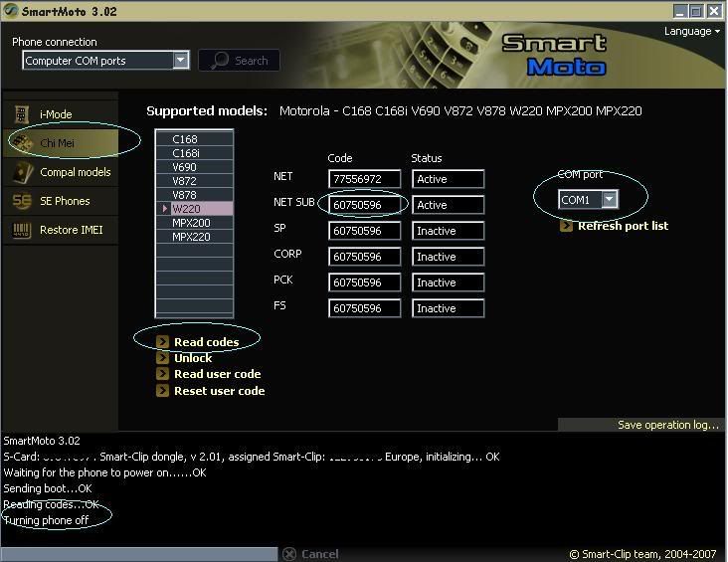The width and height of the screenshot is (728, 562).
Task: Click the Search button
Action: [239, 61]
